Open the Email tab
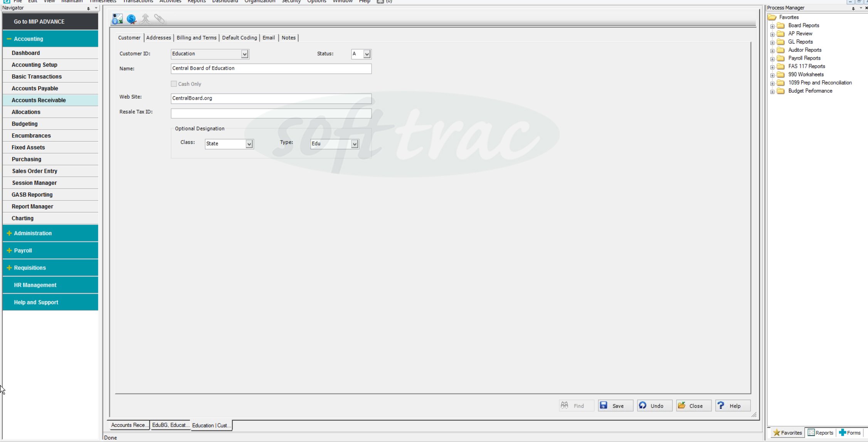 coord(269,38)
